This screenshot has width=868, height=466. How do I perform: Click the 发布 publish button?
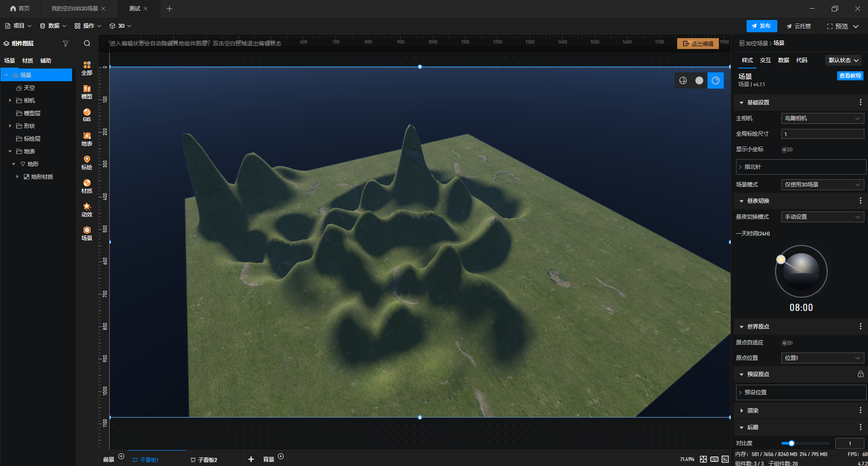(761, 26)
